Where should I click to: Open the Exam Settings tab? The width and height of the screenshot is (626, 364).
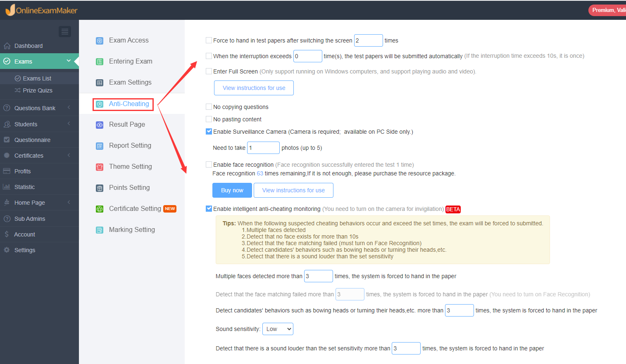tap(130, 83)
